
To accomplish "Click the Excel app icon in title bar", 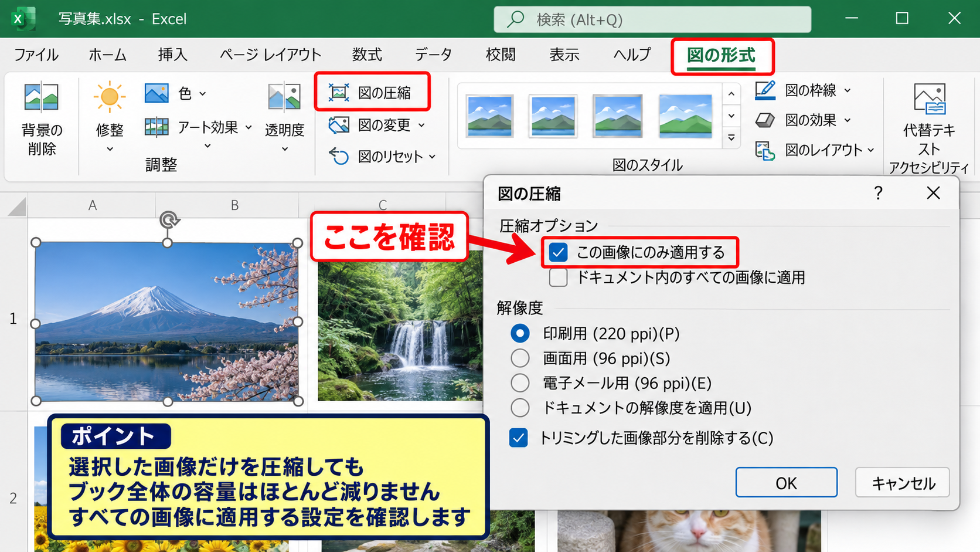I will click(22, 19).
